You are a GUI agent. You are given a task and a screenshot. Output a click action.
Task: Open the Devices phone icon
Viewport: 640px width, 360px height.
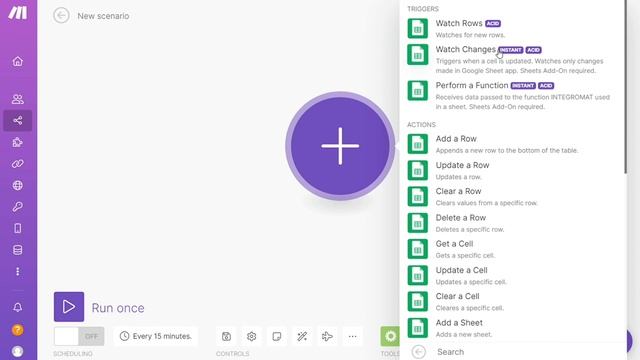(18, 228)
